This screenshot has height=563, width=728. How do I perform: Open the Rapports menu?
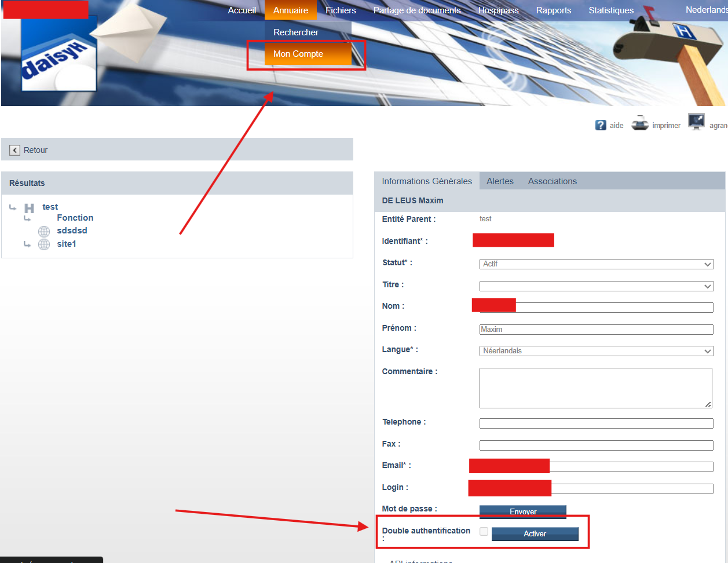[x=554, y=10]
